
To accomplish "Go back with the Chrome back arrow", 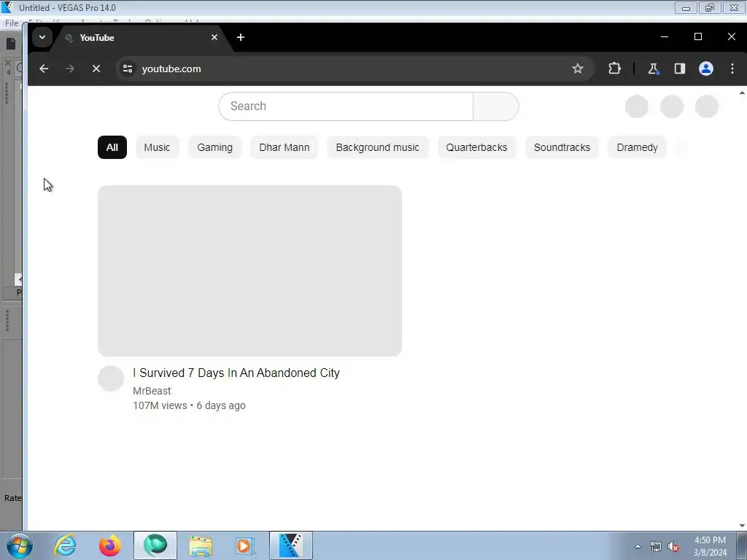I will [x=44, y=69].
